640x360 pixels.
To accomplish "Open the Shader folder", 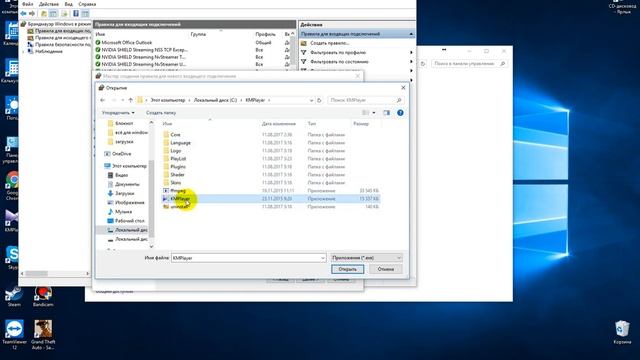I will (x=177, y=175).
